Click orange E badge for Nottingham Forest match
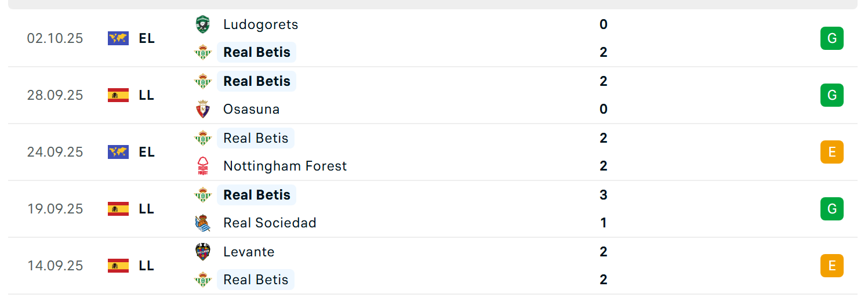 coord(831,152)
